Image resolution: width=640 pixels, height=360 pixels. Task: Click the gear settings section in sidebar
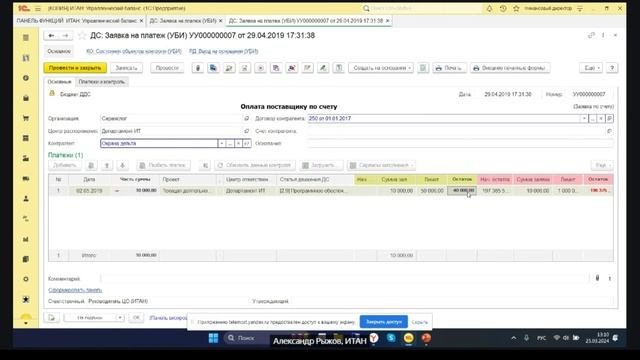pos(26,279)
